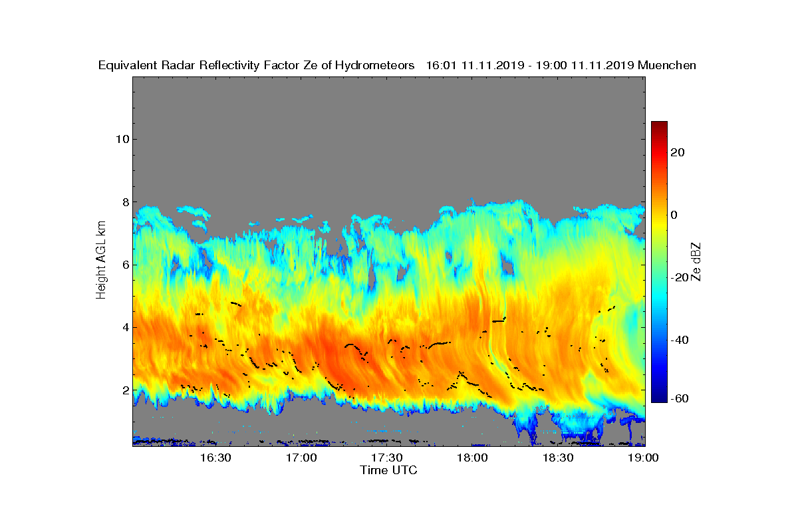Click the 18:00 time tick label
The height and width of the screenshot is (532, 798).
(x=472, y=458)
